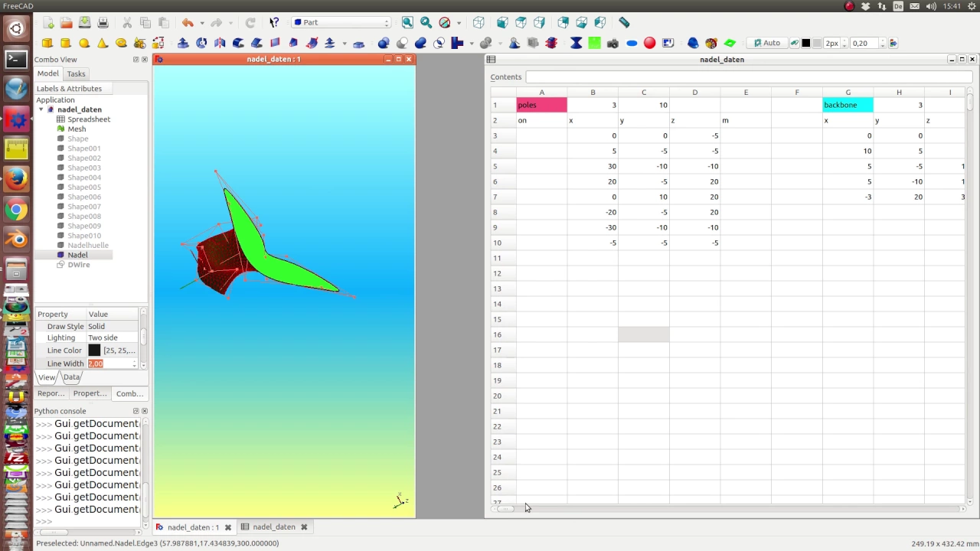Image resolution: width=980 pixels, height=551 pixels.
Task: Create a Part cylinder icon
Action: click(x=66, y=44)
